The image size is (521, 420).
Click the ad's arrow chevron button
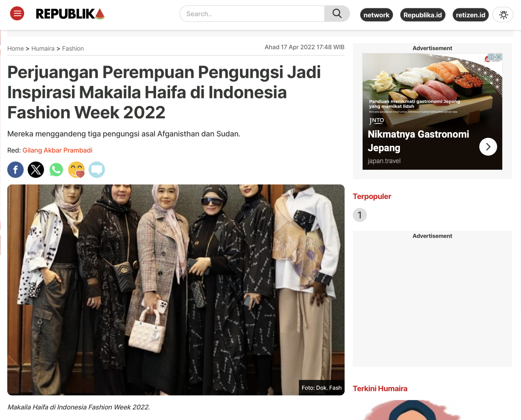pyautogui.click(x=488, y=147)
